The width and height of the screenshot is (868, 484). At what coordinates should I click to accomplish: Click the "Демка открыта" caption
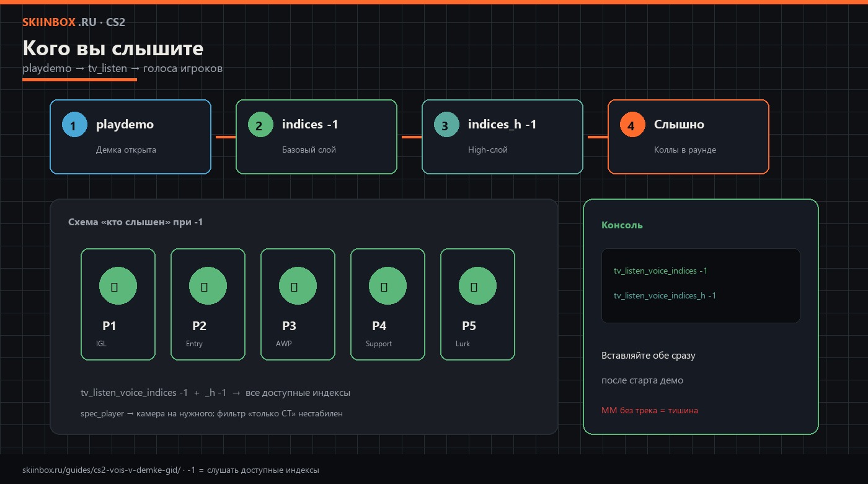pos(126,150)
